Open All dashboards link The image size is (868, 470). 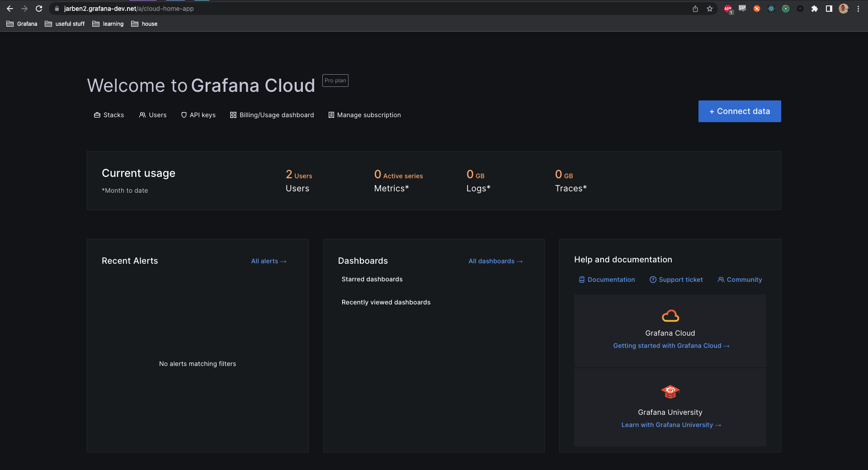coord(495,261)
